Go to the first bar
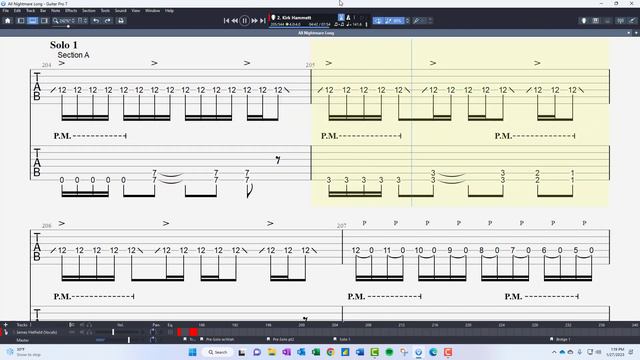Image resolution: width=640 pixels, height=360 pixels. point(226,21)
